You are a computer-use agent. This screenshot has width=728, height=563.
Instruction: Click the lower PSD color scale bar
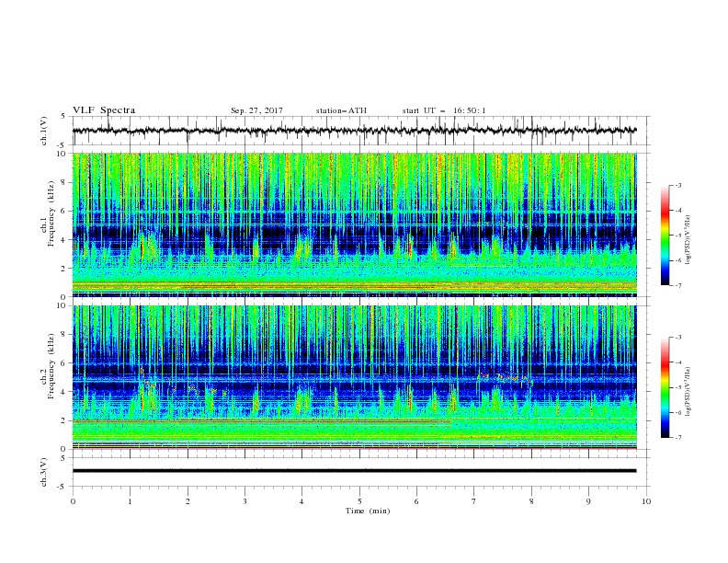click(x=665, y=387)
